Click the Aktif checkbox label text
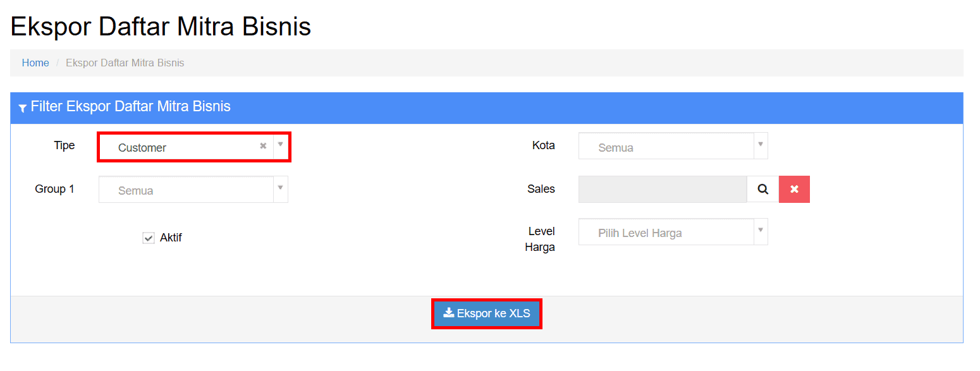980x371 pixels. click(x=171, y=238)
